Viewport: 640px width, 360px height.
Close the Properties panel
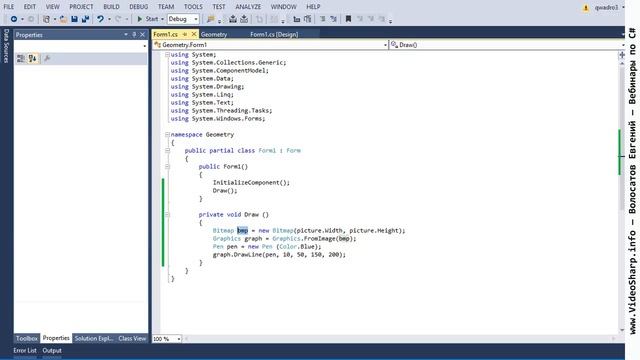coord(142,35)
